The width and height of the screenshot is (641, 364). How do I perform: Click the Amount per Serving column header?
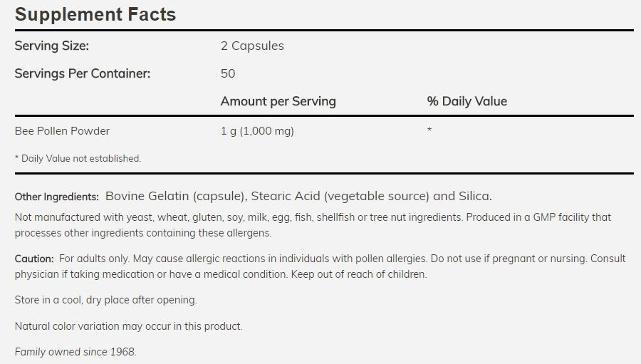[x=278, y=101]
